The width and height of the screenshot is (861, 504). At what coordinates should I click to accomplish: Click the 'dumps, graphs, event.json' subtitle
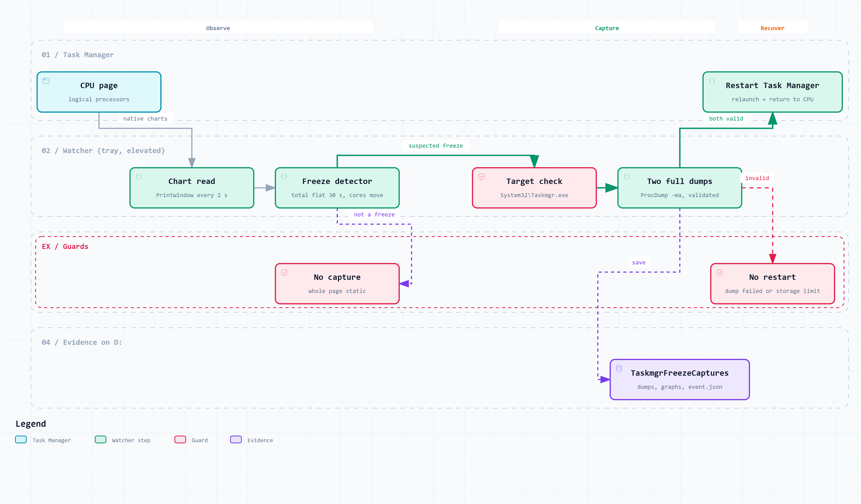tap(680, 387)
